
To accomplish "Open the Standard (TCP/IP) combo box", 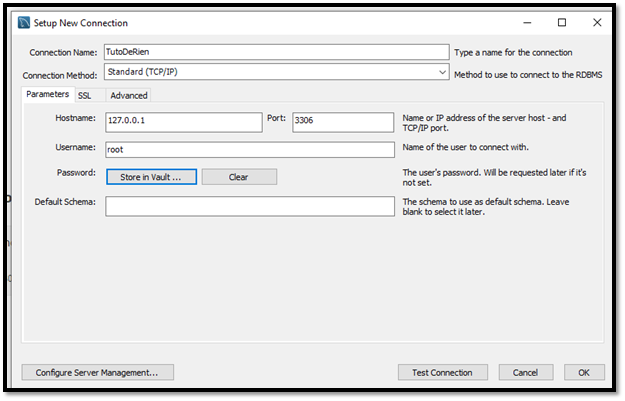I will pyautogui.click(x=277, y=72).
